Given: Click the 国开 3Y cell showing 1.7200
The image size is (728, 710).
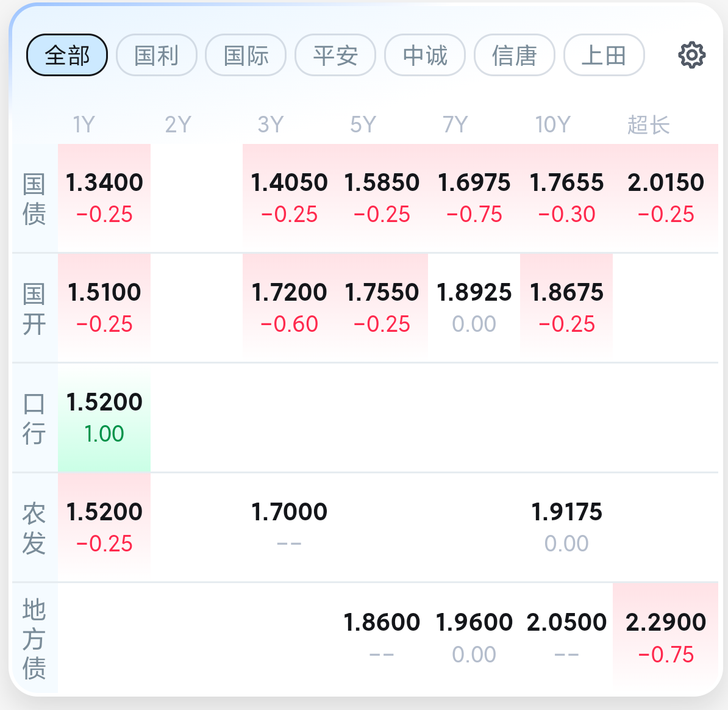Looking at the screenshot, I should [x=289, y=307].
